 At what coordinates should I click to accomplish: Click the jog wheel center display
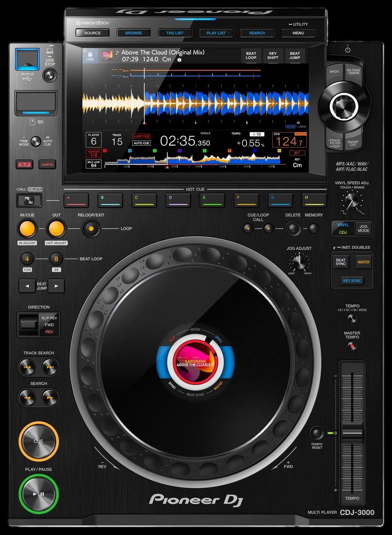pos(195,361)
